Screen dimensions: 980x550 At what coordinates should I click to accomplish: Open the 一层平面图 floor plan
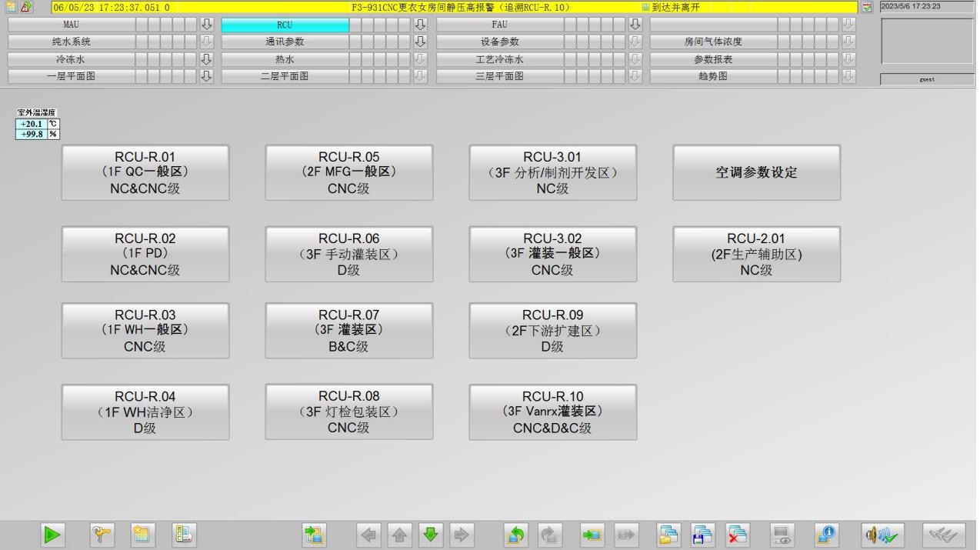(71, 76)
